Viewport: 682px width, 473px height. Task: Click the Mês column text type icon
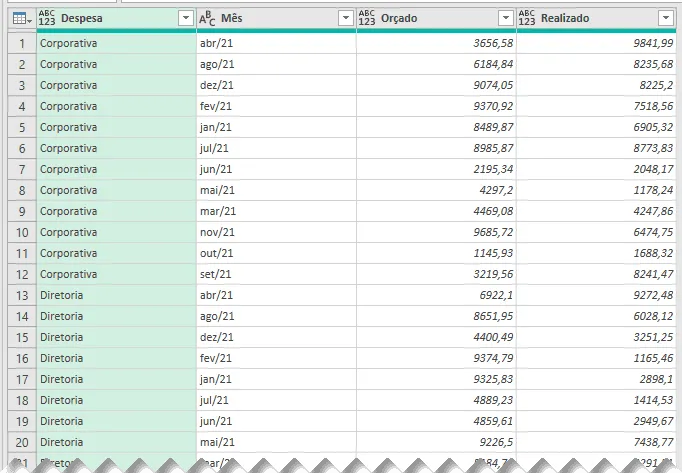(x=207, y=18)
